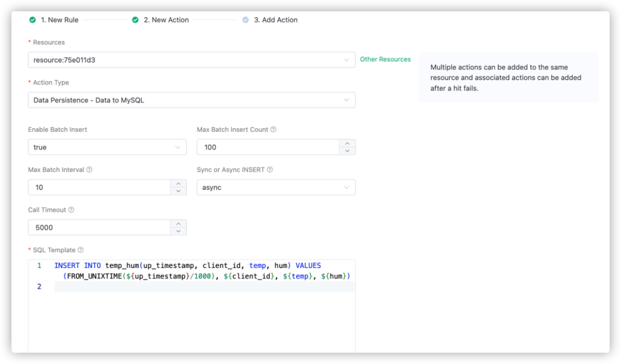Viewport: 621px width, 364px height.
Task: Decrease Max Batch Insert Count with down arrow
Action: point(347,151)
